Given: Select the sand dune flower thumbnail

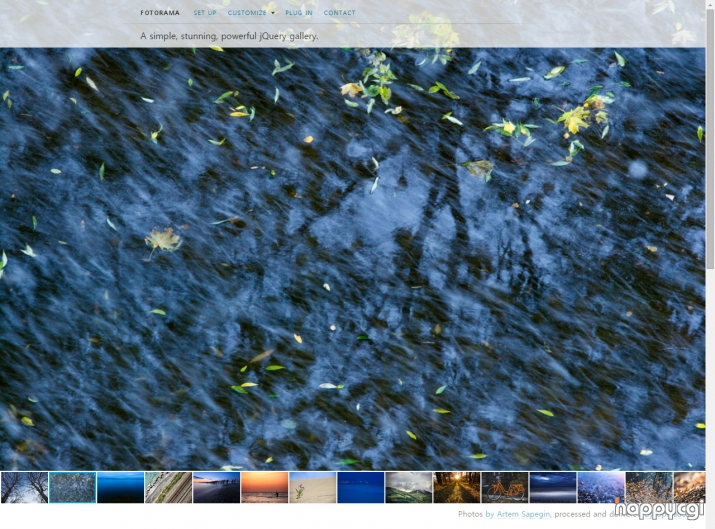Looking at the screenshot, I should pyautogui.click(x=313, y=488).
